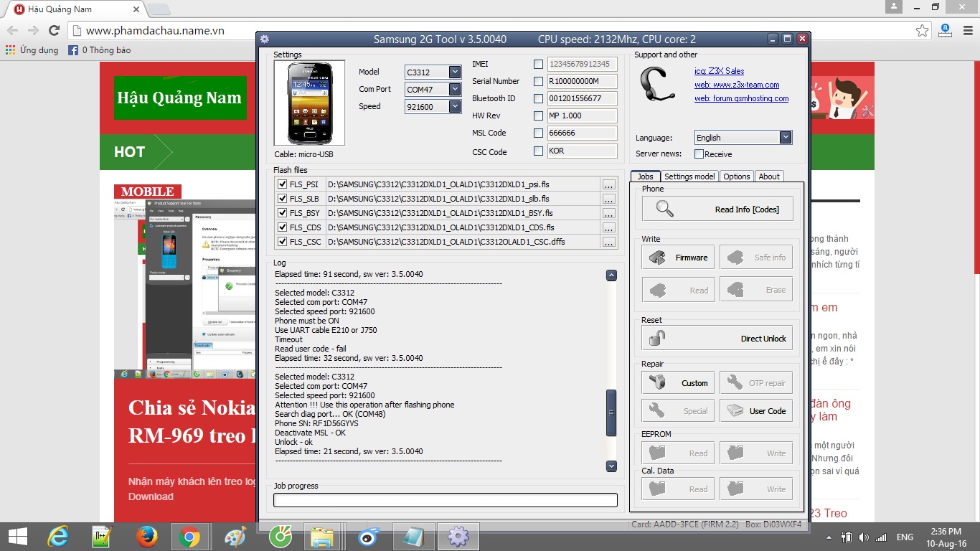Screen dimensions: 980x551
Task: Open Internet Explorer from the taskbar
Action: pos(58,537)
